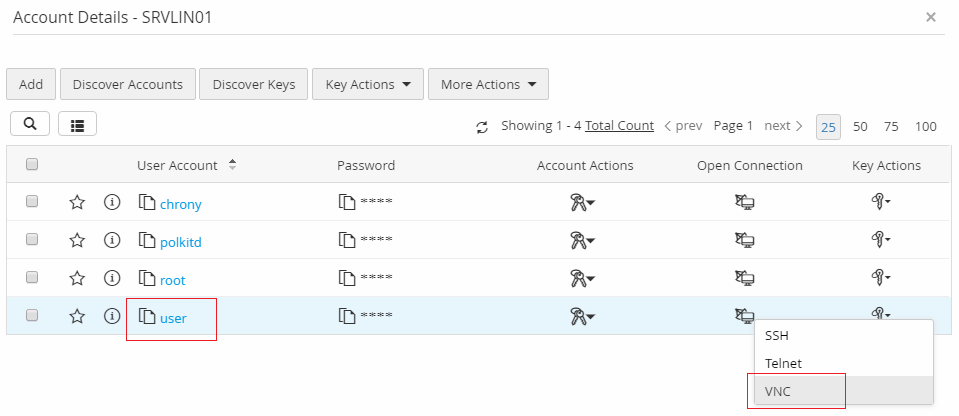Check the chrony row checkbox
This screenshot has height=416, width=959.
click(32, 202)
